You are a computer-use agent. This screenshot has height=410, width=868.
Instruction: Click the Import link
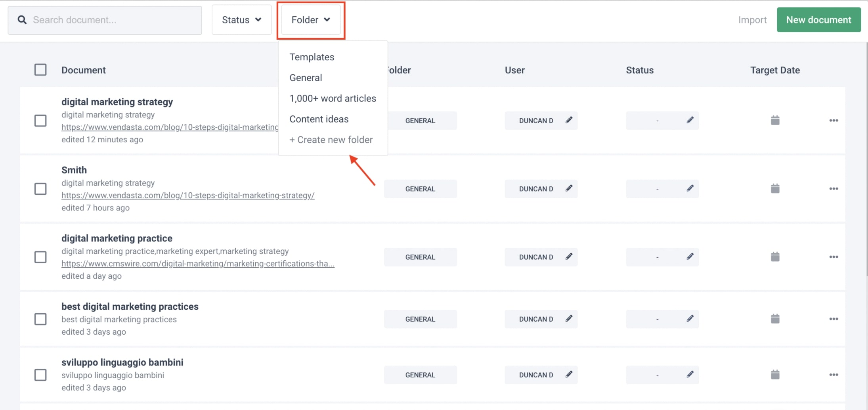[752, 20]
